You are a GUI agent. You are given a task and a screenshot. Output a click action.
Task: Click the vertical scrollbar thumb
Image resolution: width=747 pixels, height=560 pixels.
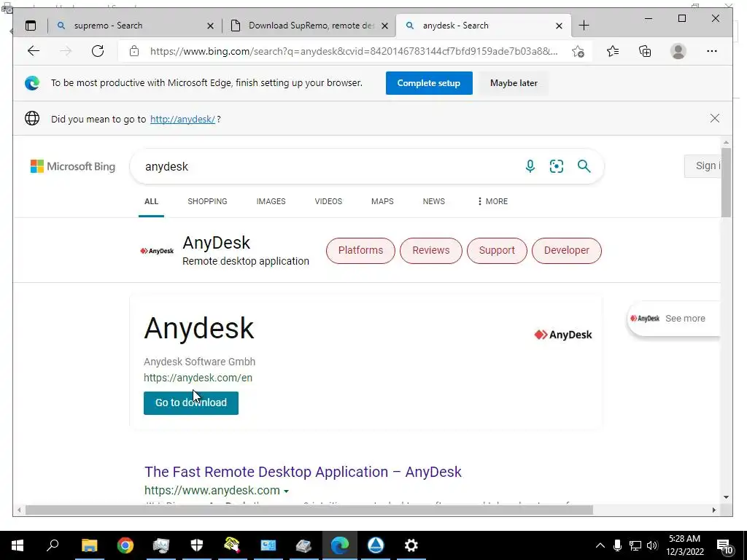pyautogui.click(x=726, y=183)
